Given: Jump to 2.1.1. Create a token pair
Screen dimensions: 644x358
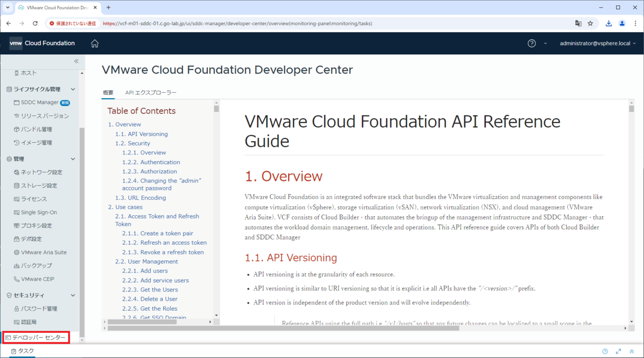Looking at the screenshot, I should pos(157,233).
